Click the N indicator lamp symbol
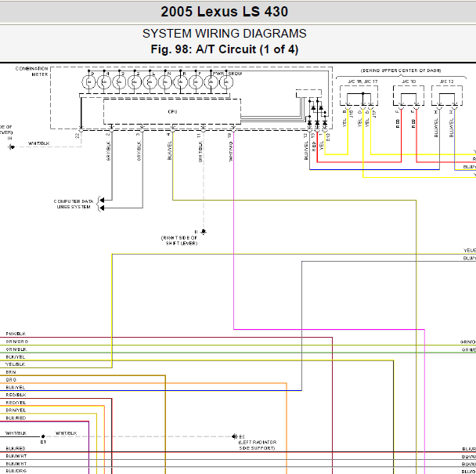476x474 pixels. click(165, 82)
